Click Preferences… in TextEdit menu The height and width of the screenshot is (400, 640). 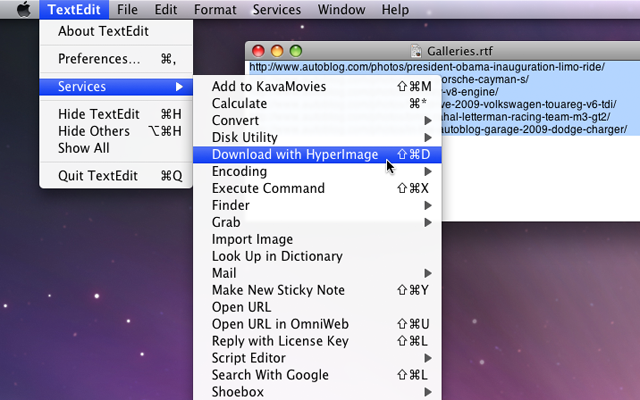click(x=98, y=59)
